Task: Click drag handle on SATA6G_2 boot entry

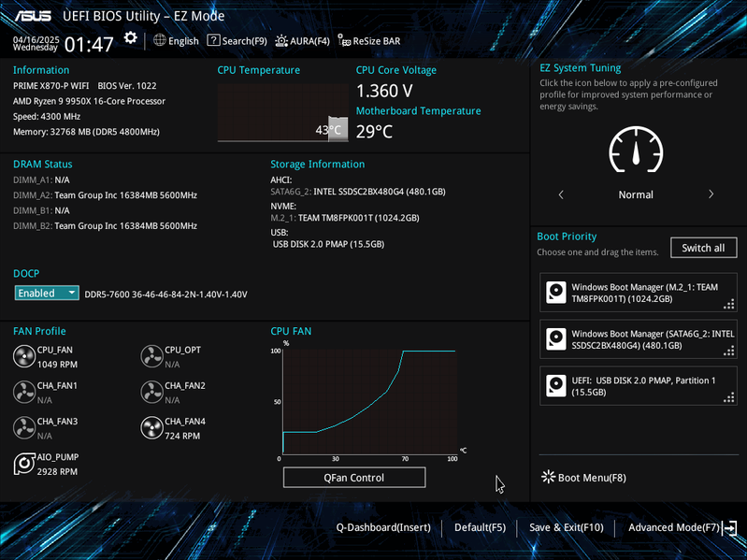Action: tap(729, 351)
